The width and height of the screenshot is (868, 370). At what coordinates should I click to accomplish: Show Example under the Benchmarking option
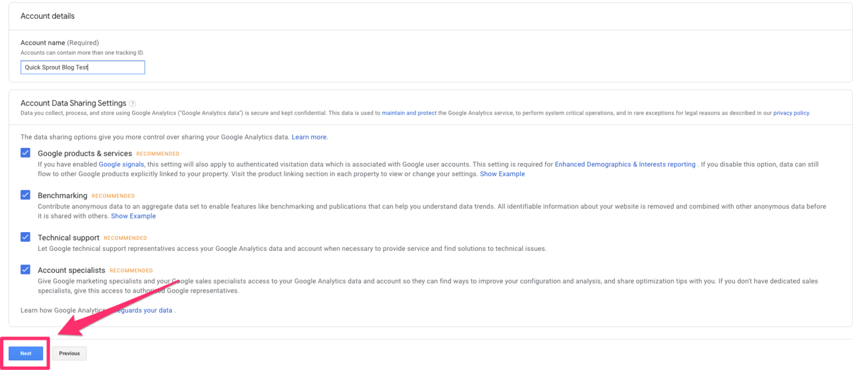(133, 216)
